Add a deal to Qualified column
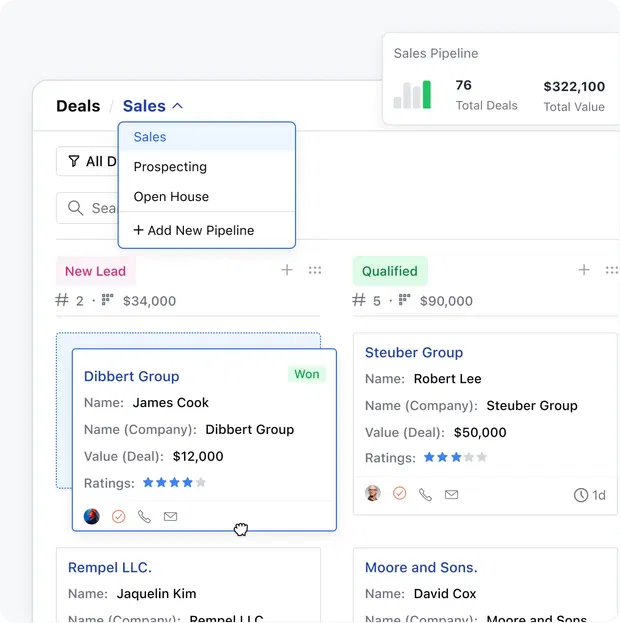This screenshot has height=623, width=620. pos(584,270)
